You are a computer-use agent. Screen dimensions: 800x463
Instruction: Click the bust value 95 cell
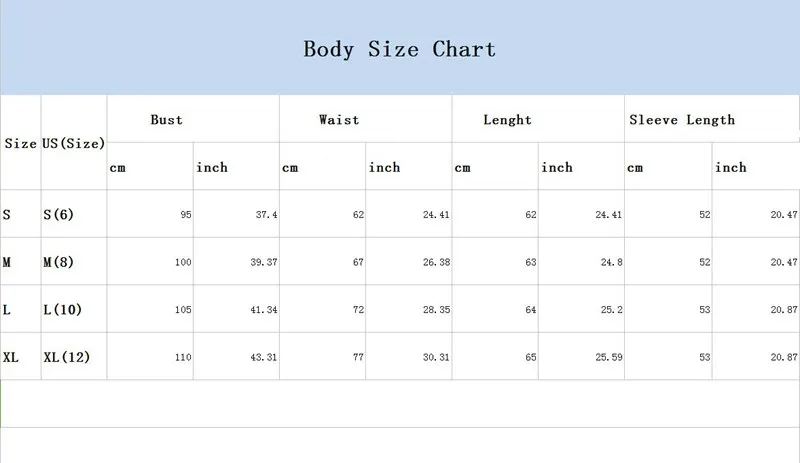point(150,214)
